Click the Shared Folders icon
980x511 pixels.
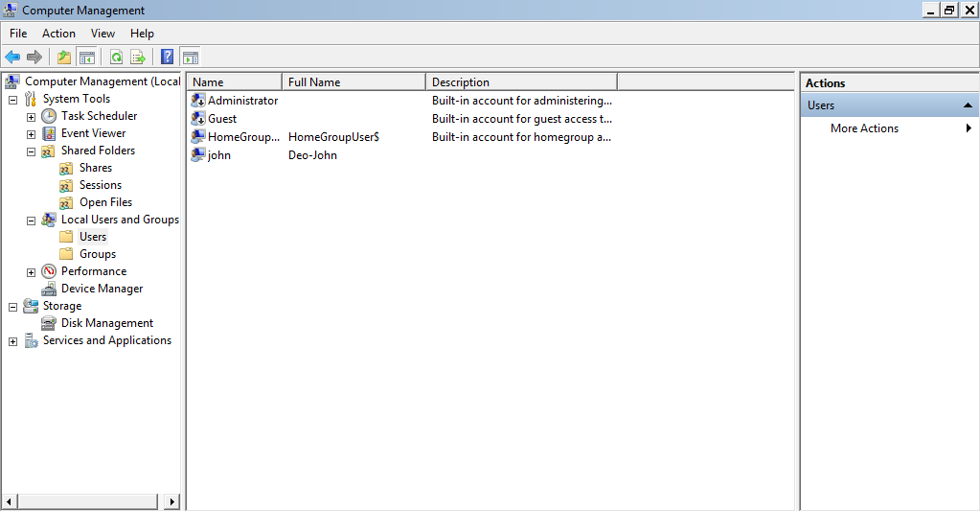pyautogui.click(x=48, y=151)
